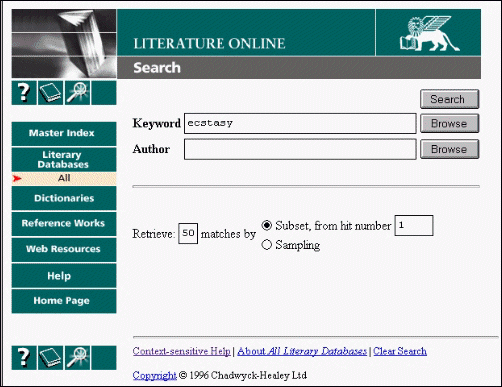Image resolution: width=502 pixels, height=387 pixels.
Task: Click the Clear Search link
Action: (400, 351)
